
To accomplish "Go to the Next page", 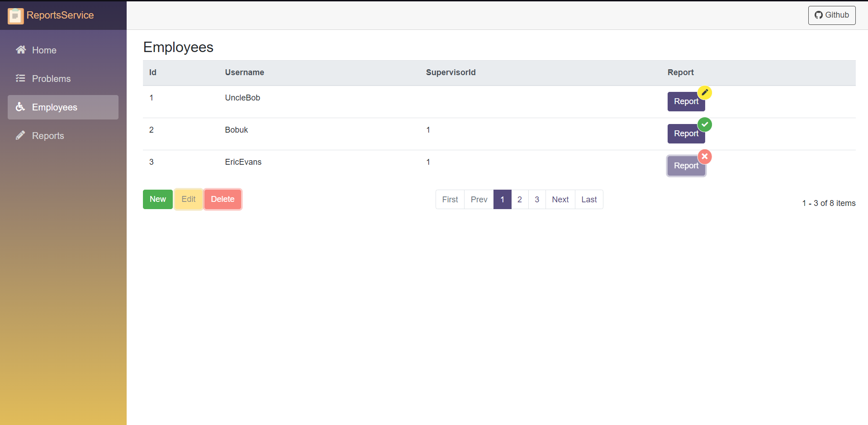I will point(560,200).
